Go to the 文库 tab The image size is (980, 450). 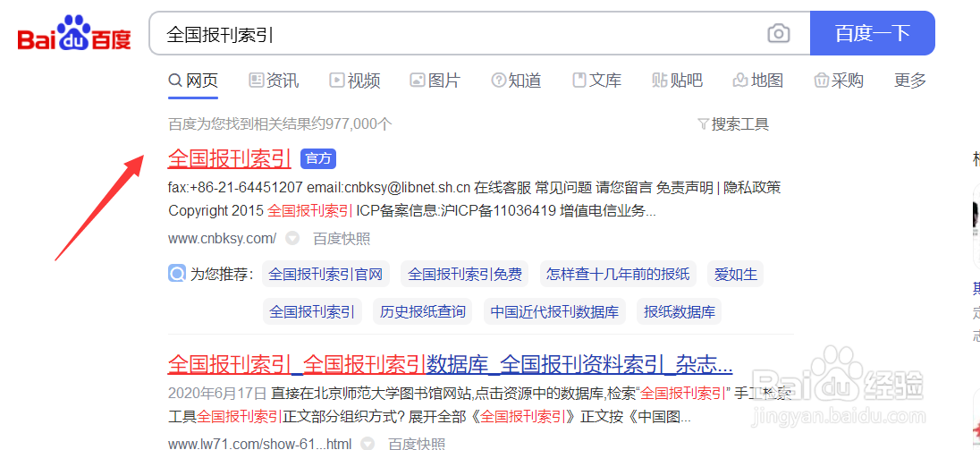tap(597, 80)
